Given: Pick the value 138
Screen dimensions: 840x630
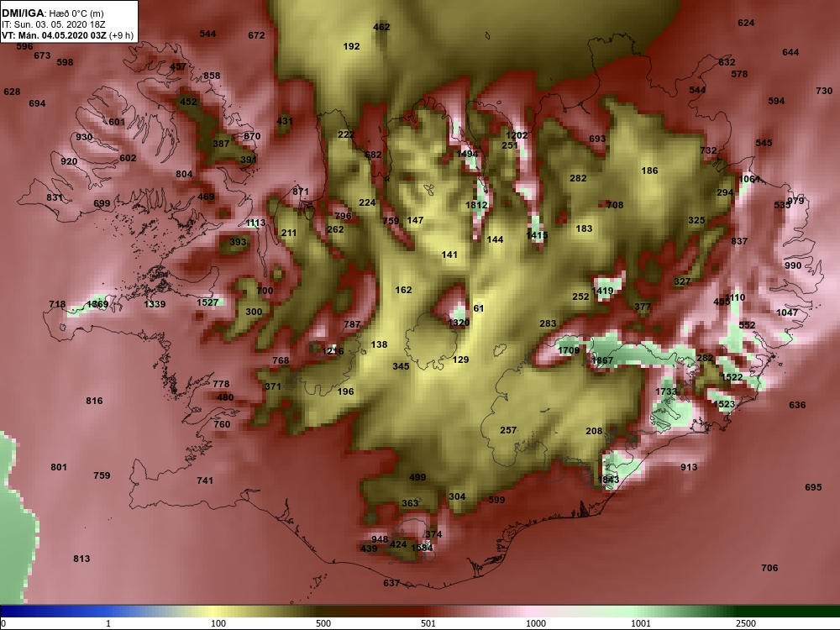Looking at the screenshot, I should (x=379, y=344).
